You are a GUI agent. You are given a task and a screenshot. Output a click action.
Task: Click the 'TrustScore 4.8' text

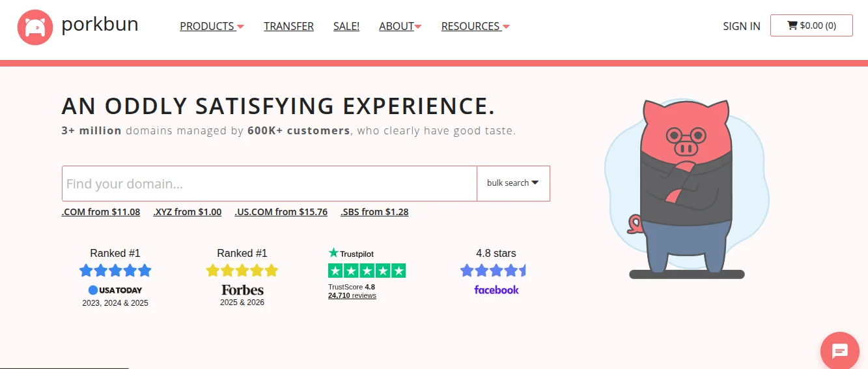[352, 287]
